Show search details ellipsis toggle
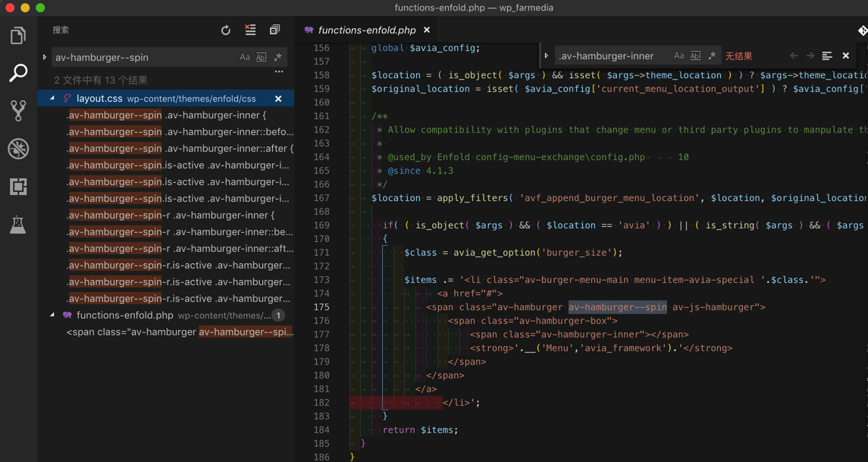Screen dimensions: 868x462 coord(279,72)
